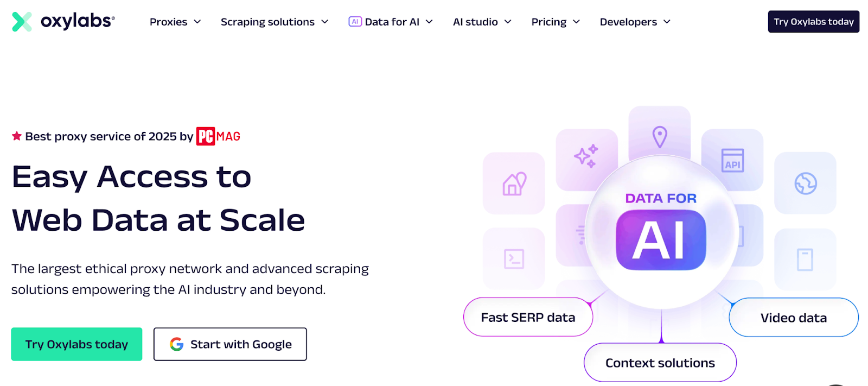Click the location pin icon tile
868x386 pixels.
(x=659, y=136)
